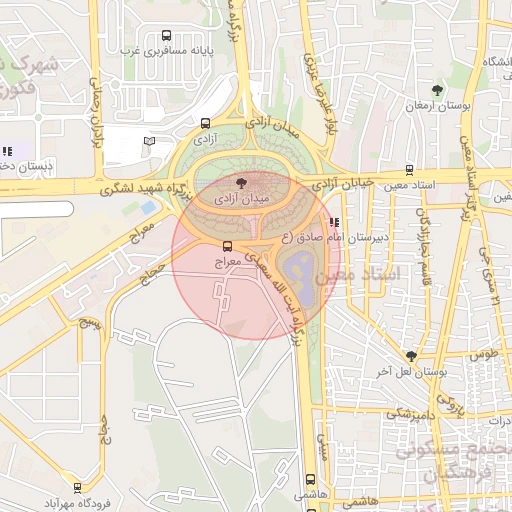Select the بزرگراه شهید لشگری highway label
512x512 pixels.
click(146, 189)
